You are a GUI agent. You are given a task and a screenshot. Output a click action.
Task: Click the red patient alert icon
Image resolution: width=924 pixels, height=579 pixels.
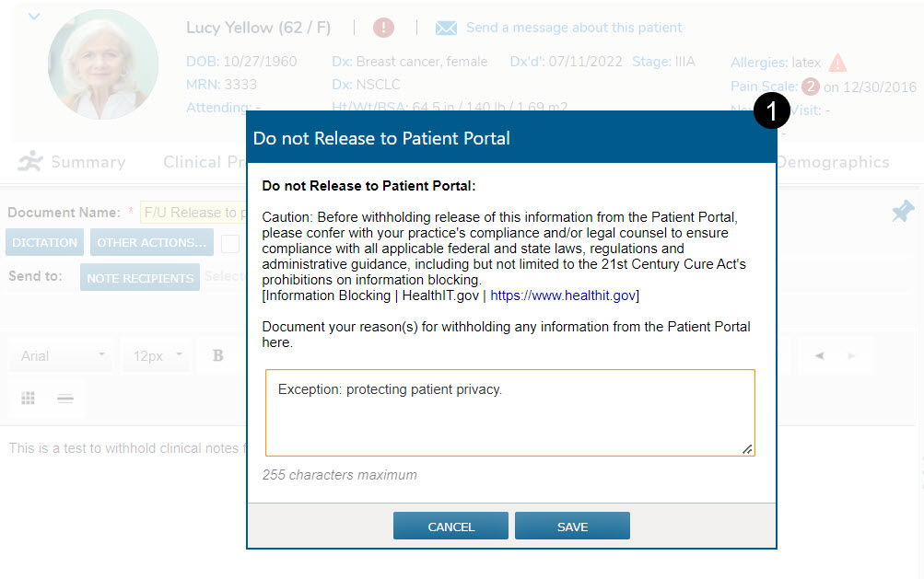tap(384, 28)
